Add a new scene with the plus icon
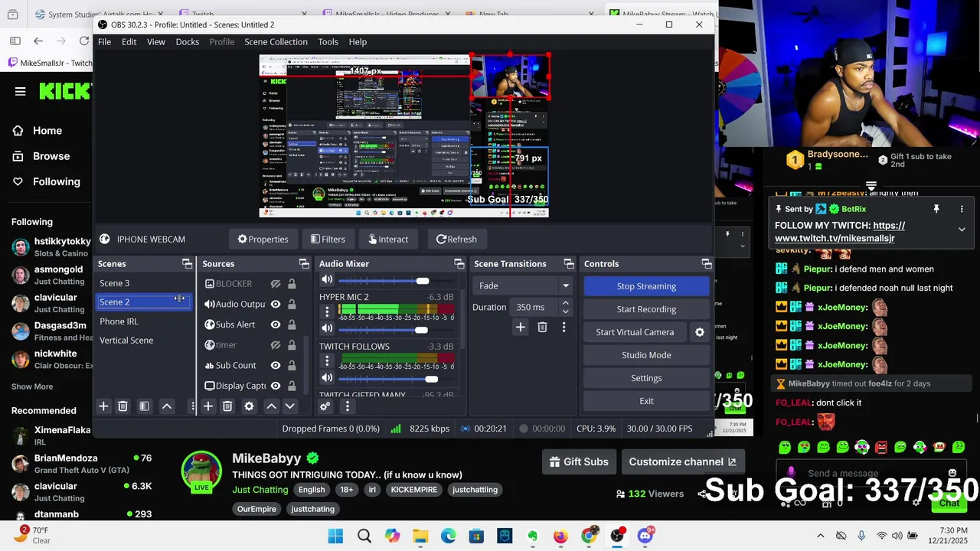Image resolution: width=980 pixels, height=551 pixels. [x=103, y=406]
